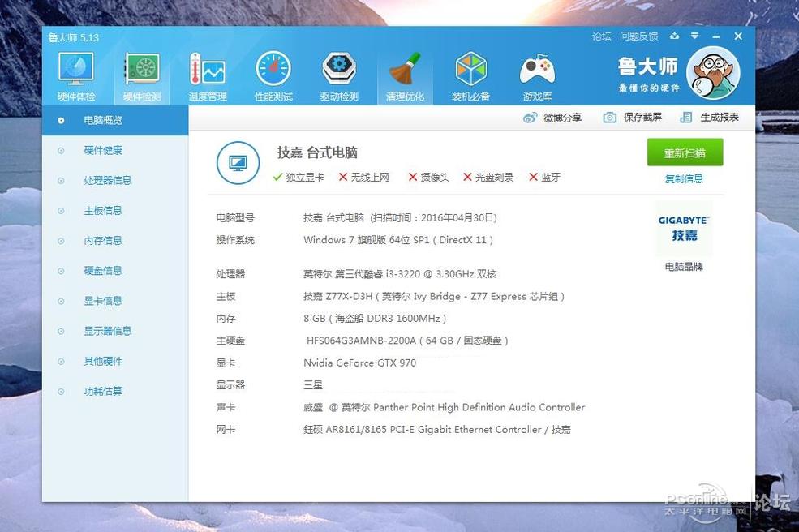Click the 独立显卡 feature indicator
799x532 pixels.
[x=299, y=178]
